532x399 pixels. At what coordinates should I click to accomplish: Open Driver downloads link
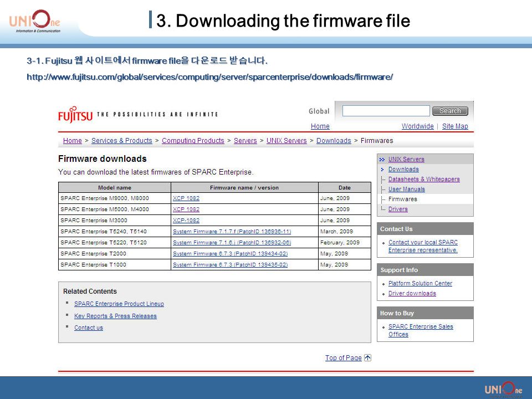click(412, 293)
